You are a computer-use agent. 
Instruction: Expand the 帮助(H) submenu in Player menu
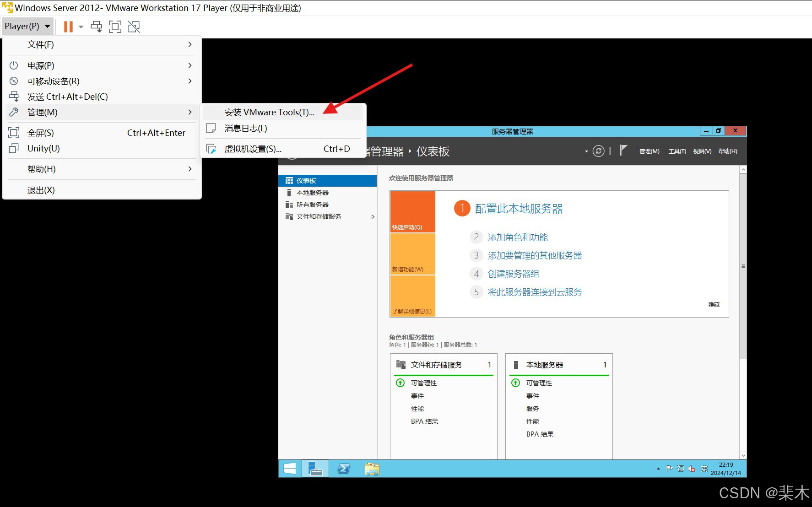[x=102, y=169]
